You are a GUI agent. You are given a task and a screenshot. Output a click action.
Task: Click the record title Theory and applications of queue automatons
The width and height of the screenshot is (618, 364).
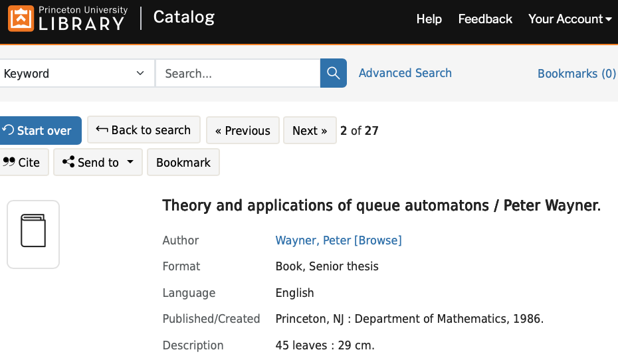point(381,206)
